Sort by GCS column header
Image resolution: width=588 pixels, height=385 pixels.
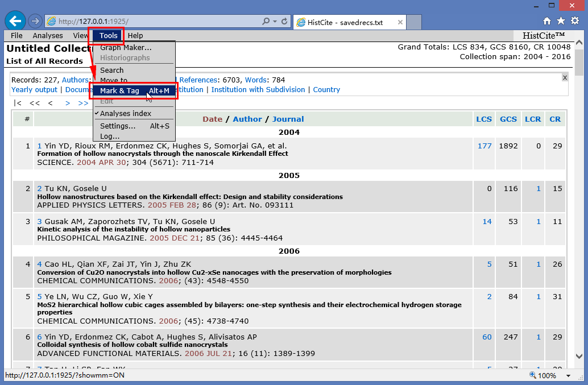click(x=508, y=119)
